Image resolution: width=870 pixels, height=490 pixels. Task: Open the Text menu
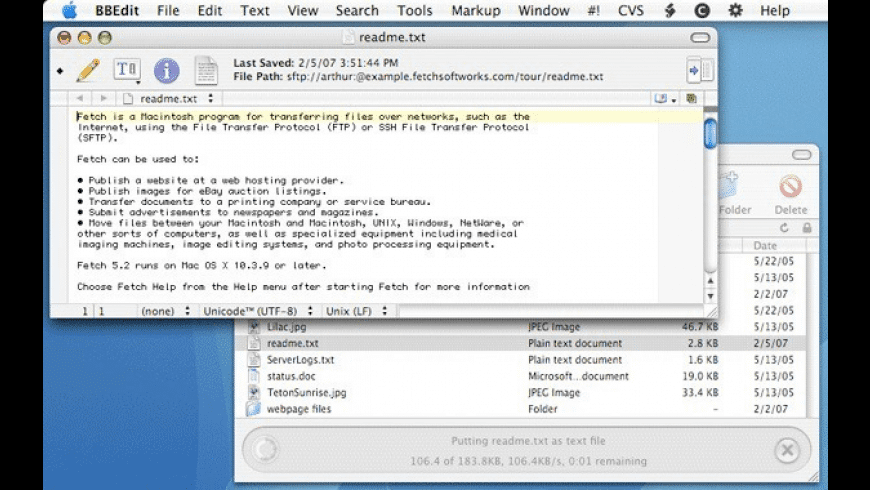click(255, 11)
